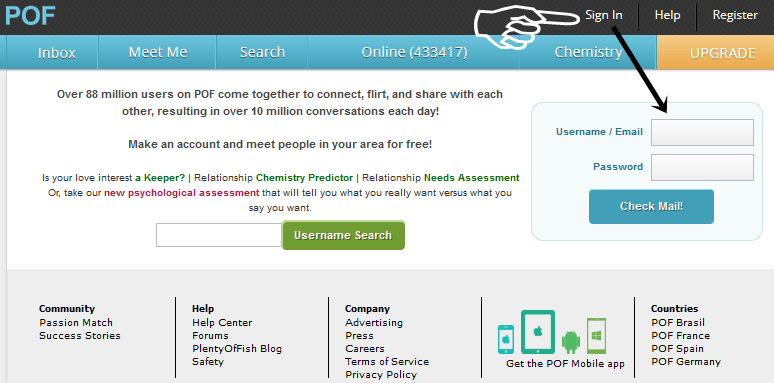Open the Terms of Service link
The image size is (774, 383).
pos(387,362)
